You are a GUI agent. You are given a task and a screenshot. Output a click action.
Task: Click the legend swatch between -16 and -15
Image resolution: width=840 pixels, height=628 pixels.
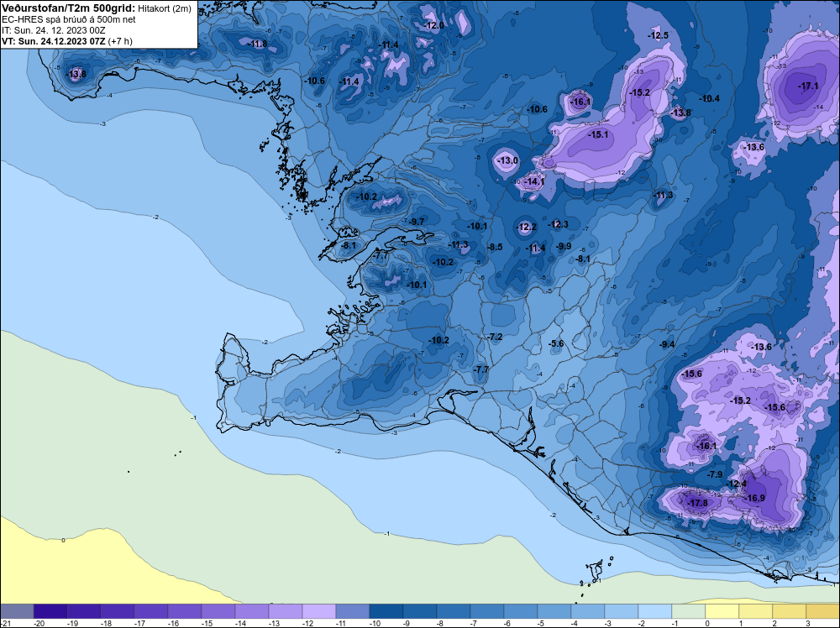click(185, 611)
